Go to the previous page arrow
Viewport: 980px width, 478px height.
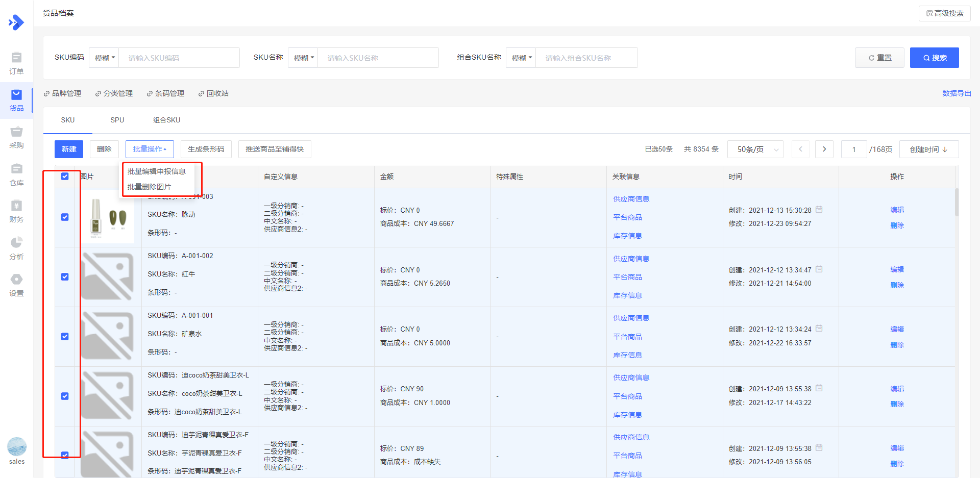click(800, 149)
